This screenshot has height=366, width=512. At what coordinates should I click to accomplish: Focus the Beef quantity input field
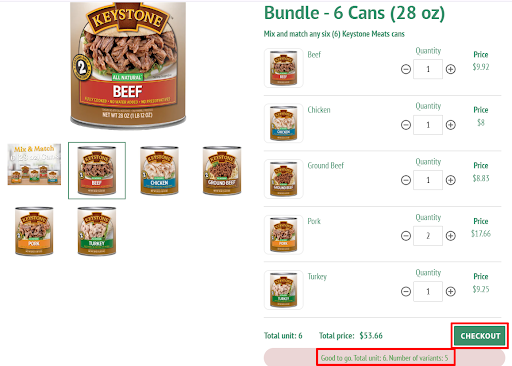pos(428,69)
